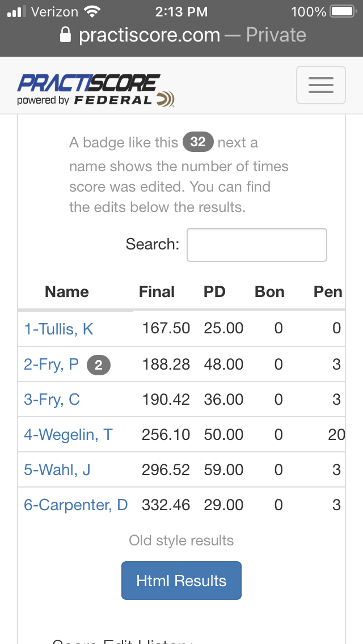Tap the cellular signal bars icon
The height and width of the screenshot is (644, 363).
pos(17,11)
